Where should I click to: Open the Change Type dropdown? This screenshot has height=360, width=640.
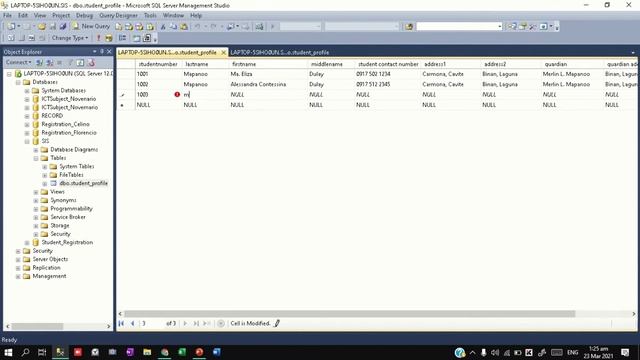point(70,38)
